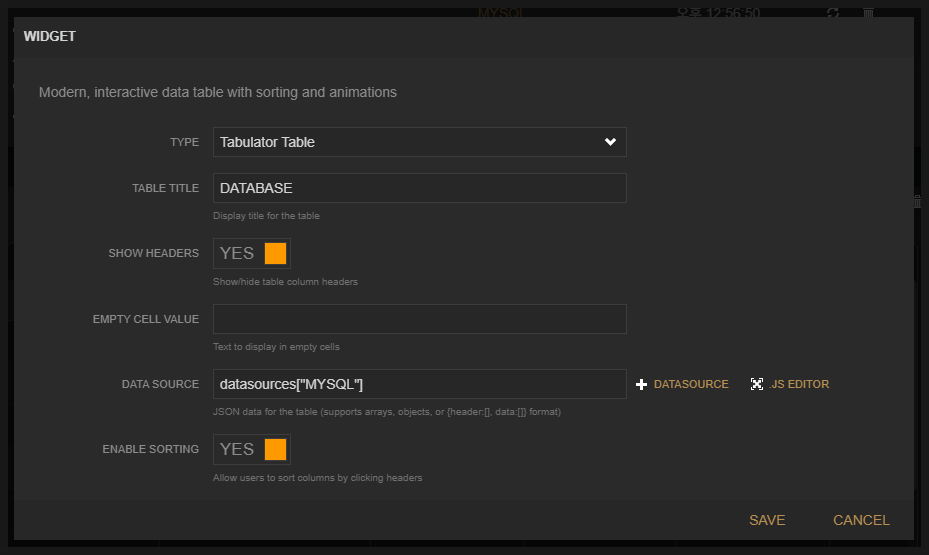The width and height of the screenshot is (929, 555).
Task: Cancel the widget dialog
Action: (861, 520)
